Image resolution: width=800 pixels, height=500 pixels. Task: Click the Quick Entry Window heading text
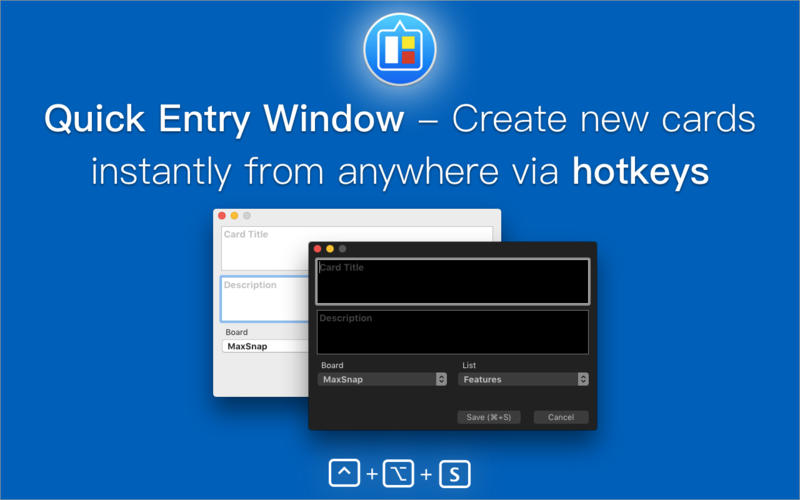(x=224, y=119)
